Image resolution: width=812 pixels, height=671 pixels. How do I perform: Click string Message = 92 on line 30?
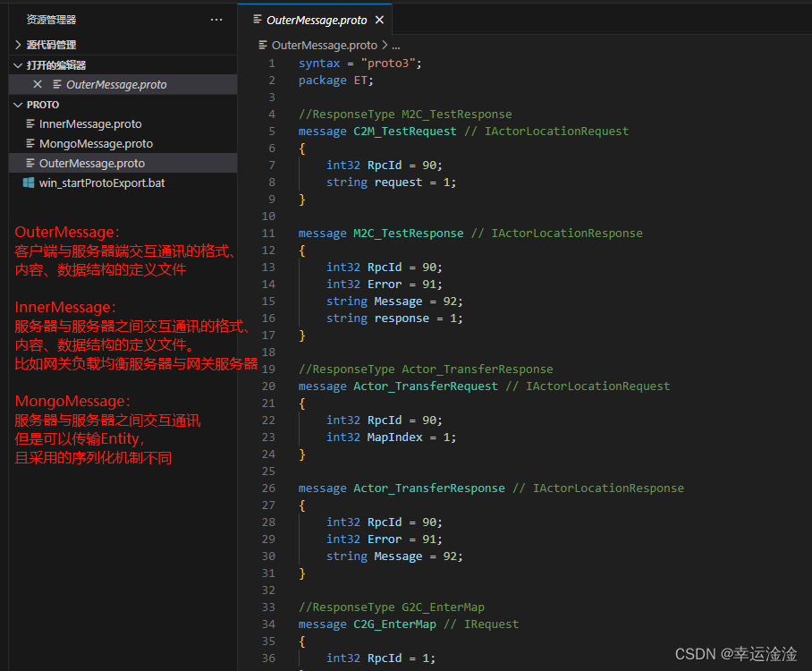pyautogui.click(x=394, y=556)
